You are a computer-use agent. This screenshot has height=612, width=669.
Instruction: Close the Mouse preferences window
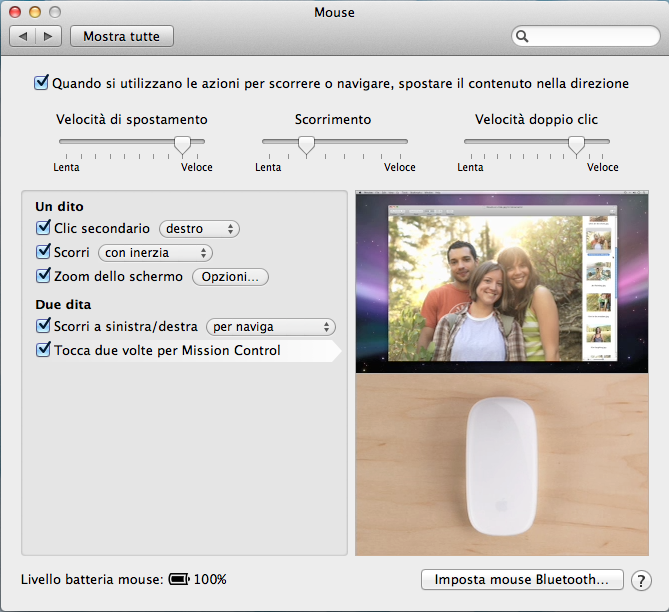(15, 12)
